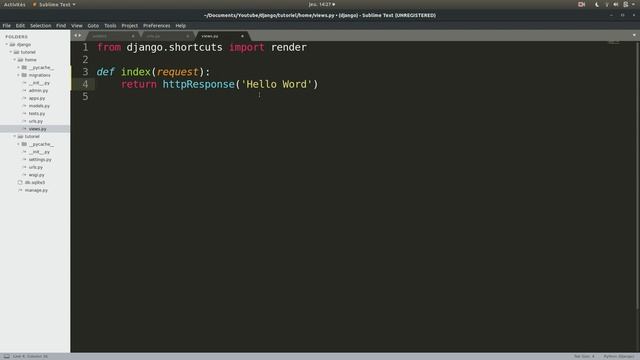Open wsgi.py in the sidebar
The height and width of the screenshot is (360, 640).
36,175
